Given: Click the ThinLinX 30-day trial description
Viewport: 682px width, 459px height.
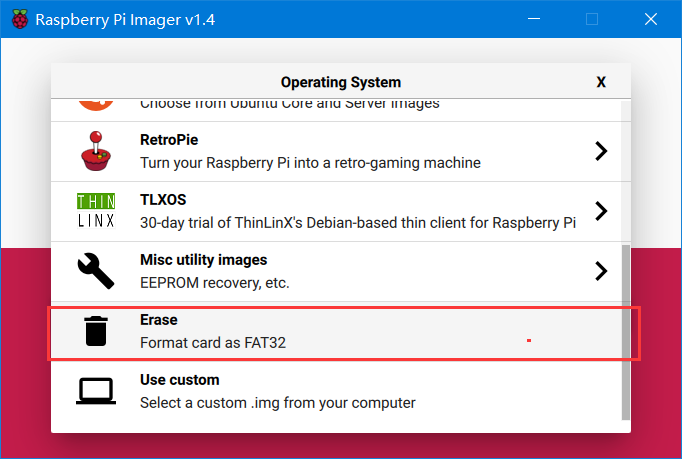Looking at the screenshot, I should click(x=358, y=223).
